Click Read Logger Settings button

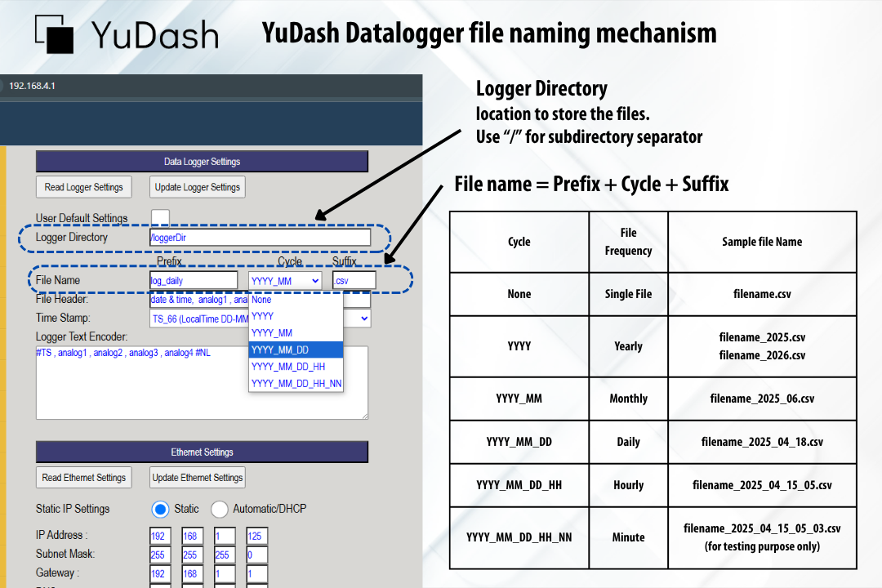point(83,187)
